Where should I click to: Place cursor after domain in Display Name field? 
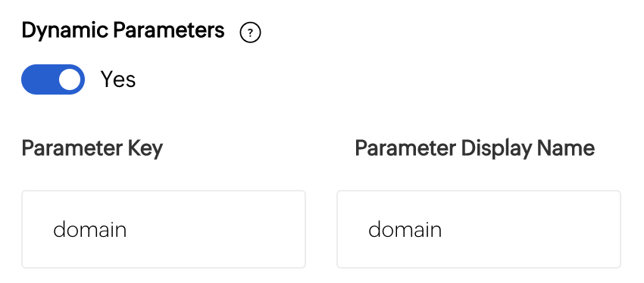[x=443, y=229]
